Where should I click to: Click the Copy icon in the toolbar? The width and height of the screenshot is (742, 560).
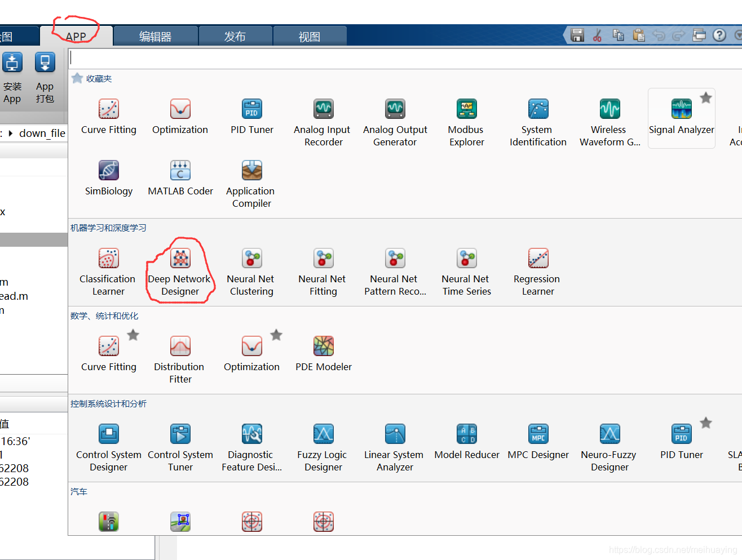[619, 35]
